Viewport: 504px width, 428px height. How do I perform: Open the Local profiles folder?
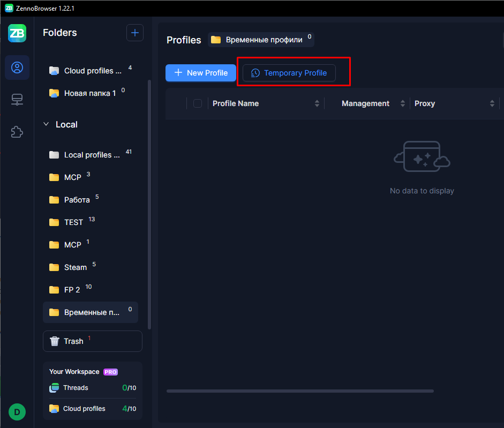click(91, 155)
